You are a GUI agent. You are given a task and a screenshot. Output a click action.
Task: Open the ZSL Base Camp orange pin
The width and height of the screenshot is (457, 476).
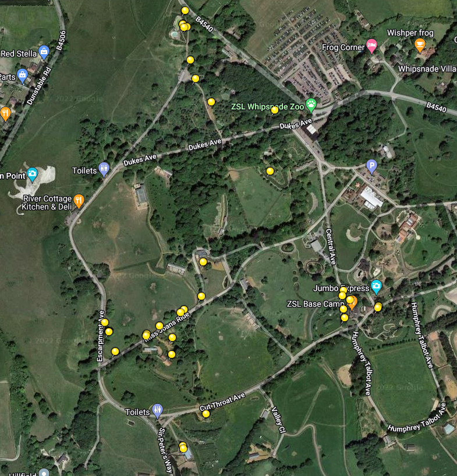point(352,303)
